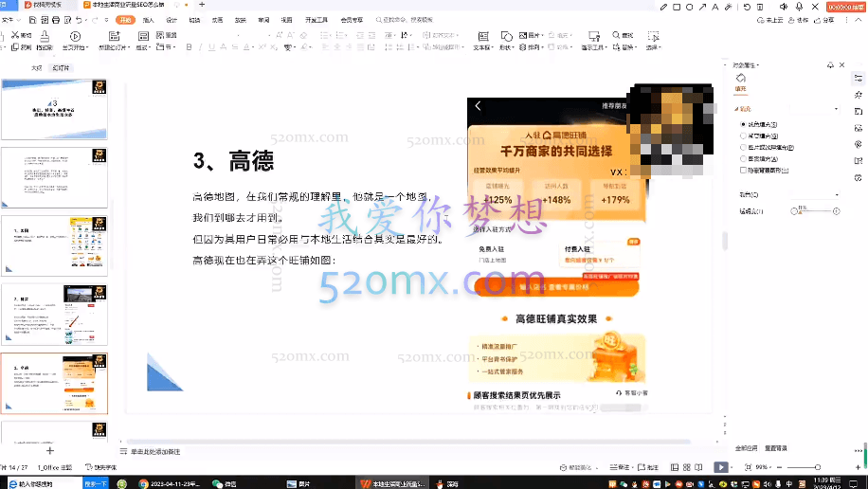The height and width of the screenshot is (489, 868).
Task: Open the Presentation Tools (演示工具) icon
Action: coord(593,37)
